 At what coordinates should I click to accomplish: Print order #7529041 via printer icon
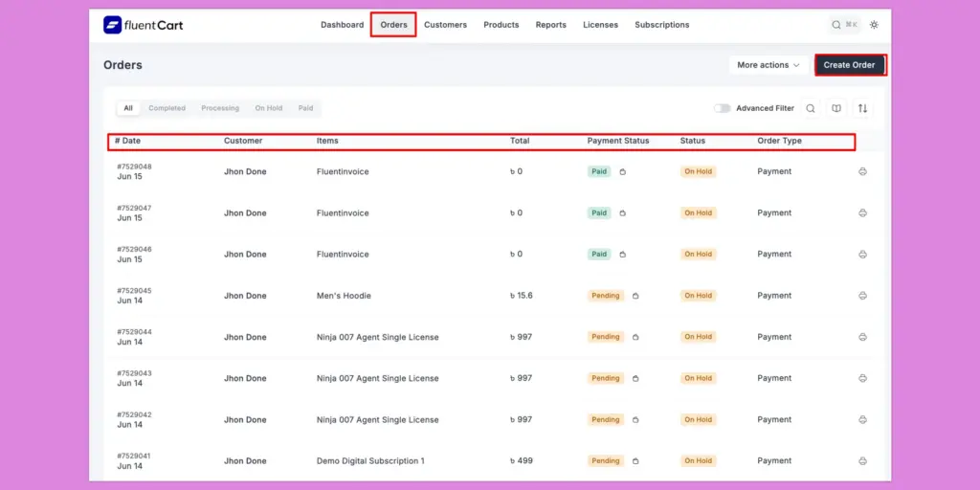coord(862,460)
